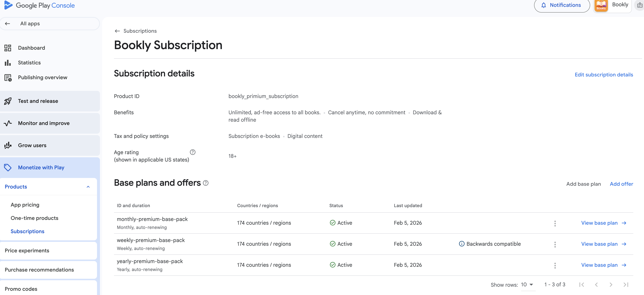Click the notifications bell icon
Image resolution: width=644 pixels, height=295 pixels.
click(x=543, y=5)
